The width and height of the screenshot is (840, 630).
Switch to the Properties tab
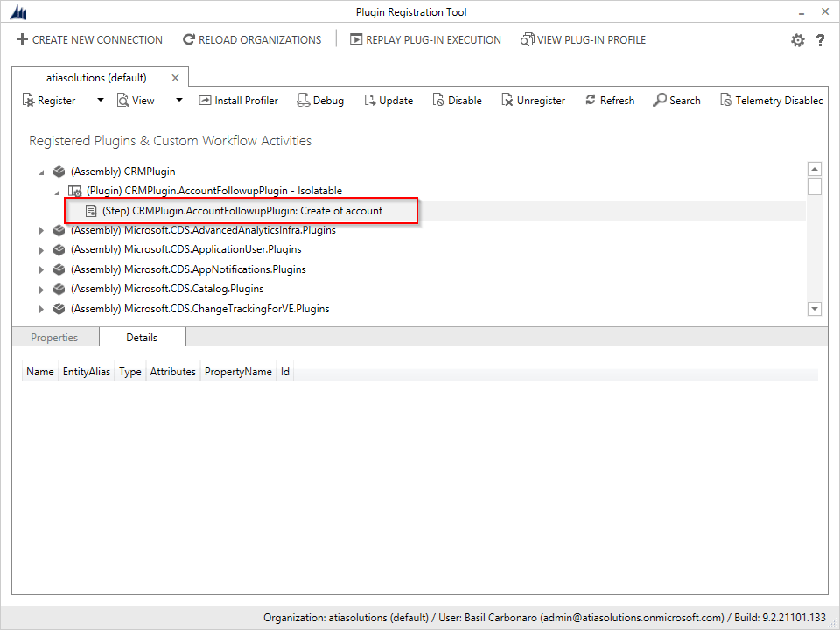coord(54,338)
